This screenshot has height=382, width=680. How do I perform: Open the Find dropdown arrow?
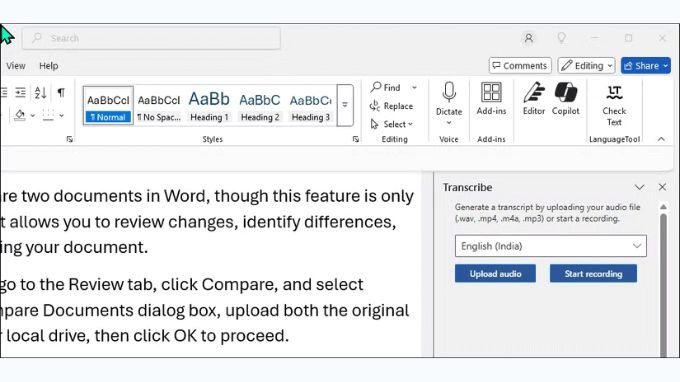(x=415, y=88)
